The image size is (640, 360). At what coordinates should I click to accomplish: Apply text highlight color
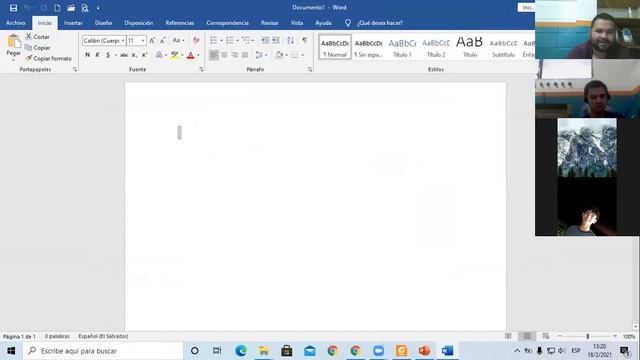click(175, 55)
